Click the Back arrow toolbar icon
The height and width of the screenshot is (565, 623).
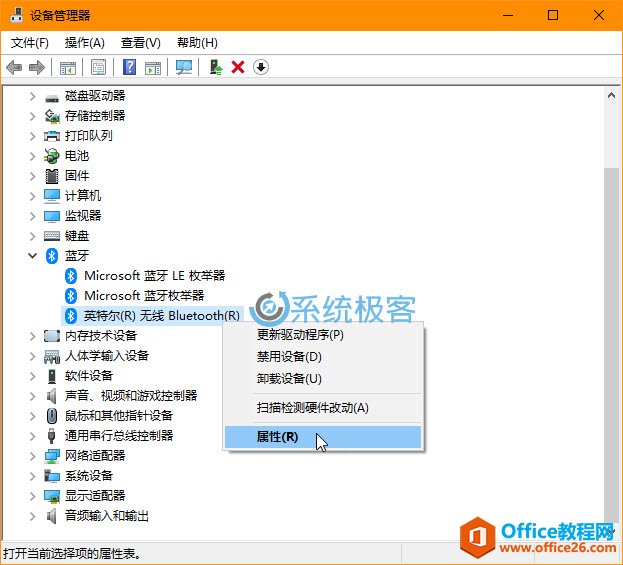[x=14, y=67]
